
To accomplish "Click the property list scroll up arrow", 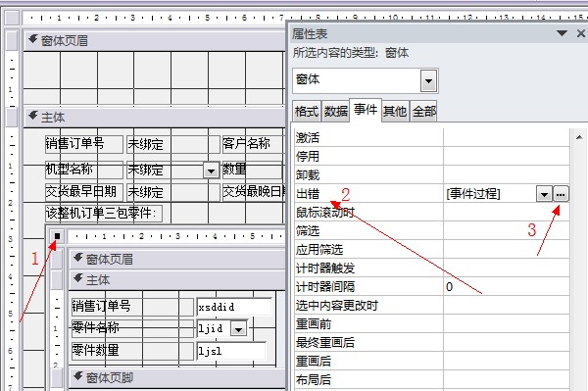I will pyautogui.click(x=579, y=137).
